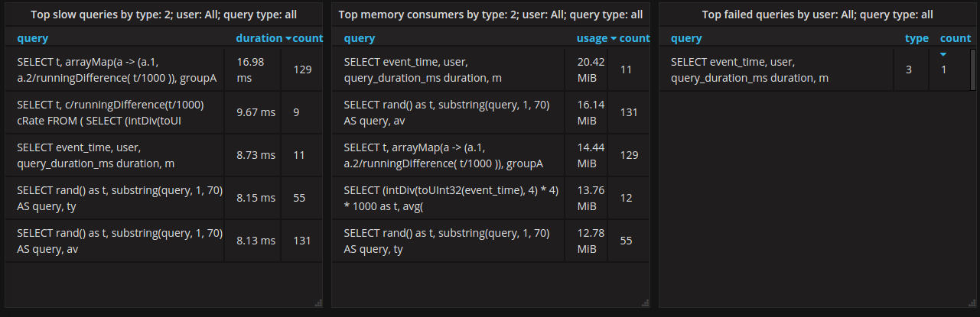Click the duration sort arrow in slow queries
Viewport: 980px width, 317px height.
[x=288, y=38]
